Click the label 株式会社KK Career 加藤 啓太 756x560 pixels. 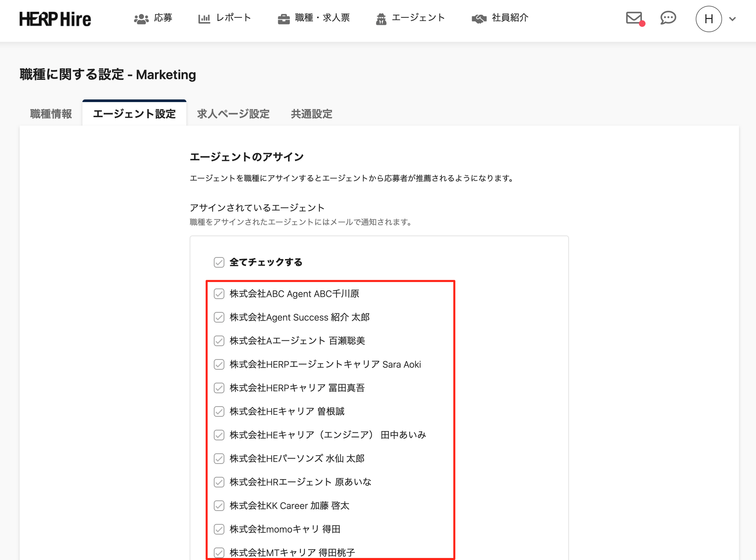(x=290, y=506)
